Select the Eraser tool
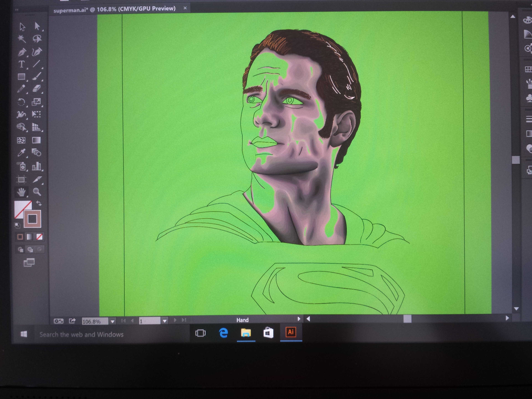Screen dimensions: 532x399 pos(37,89)
